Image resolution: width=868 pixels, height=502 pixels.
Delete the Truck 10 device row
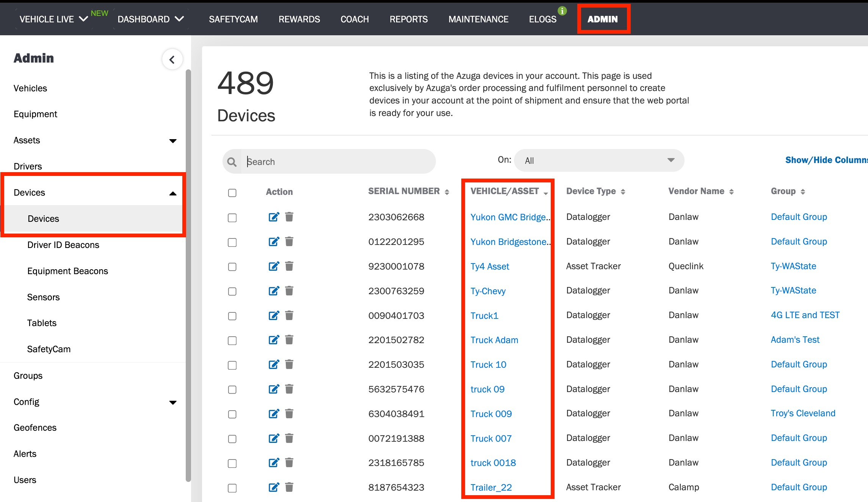(289, 364)
